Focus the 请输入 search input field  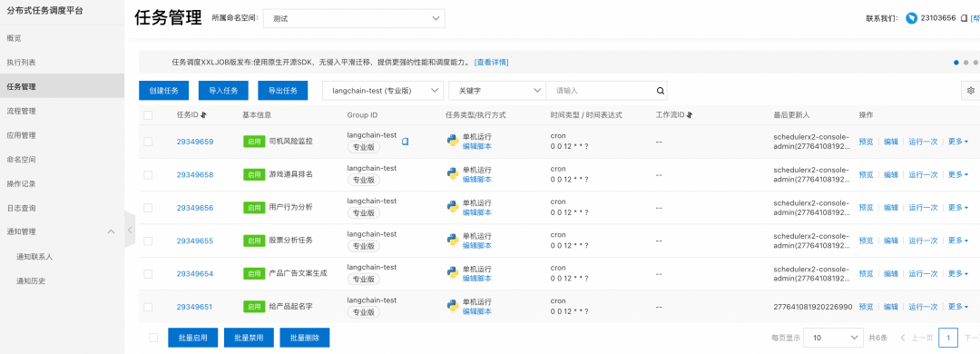(x=600, y=91)
